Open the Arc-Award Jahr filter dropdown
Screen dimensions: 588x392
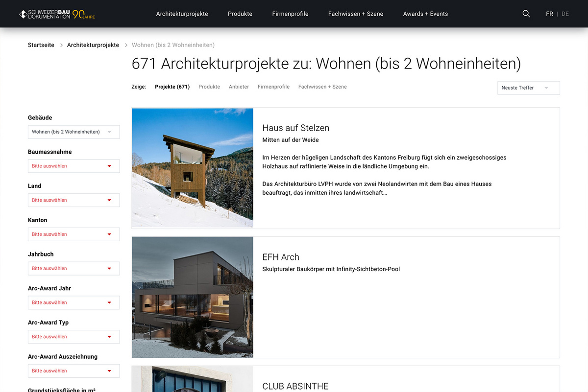[73, 302]
